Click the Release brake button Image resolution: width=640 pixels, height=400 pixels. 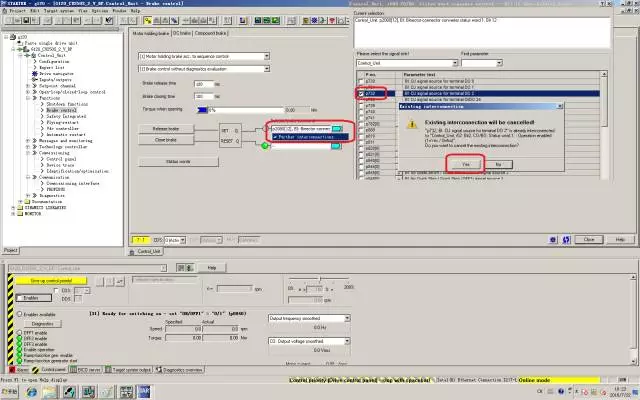[x=166, y=129]
